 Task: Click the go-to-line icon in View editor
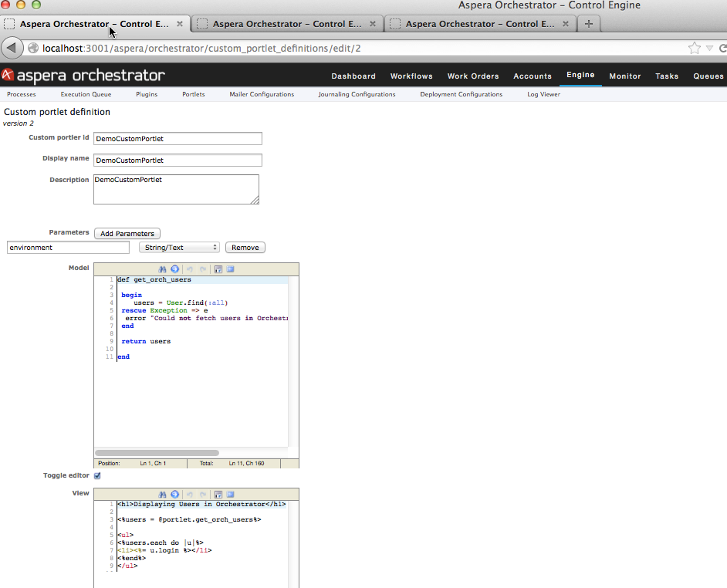pyautogui.click(x=174, y=495)
